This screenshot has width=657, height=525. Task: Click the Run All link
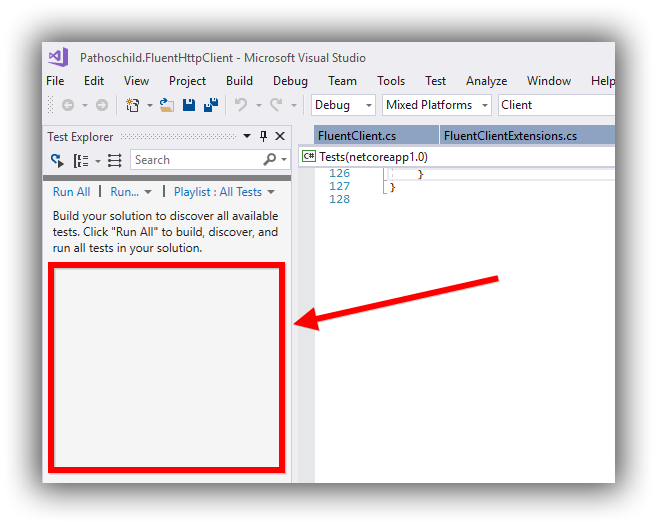coord(71,192)
